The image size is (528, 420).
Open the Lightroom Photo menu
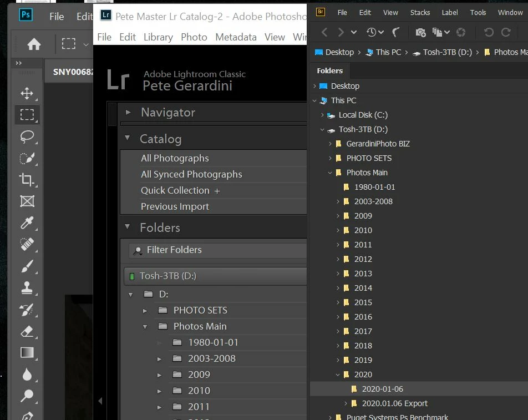(194, 37)
